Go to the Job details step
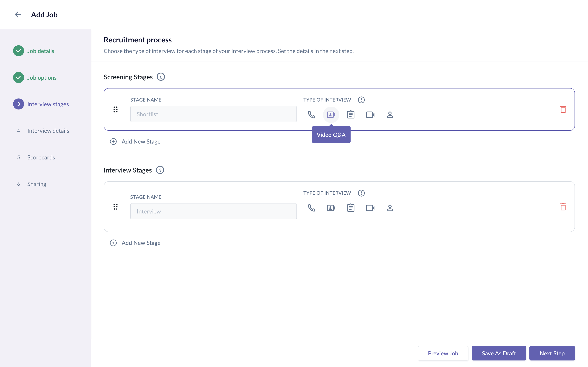Screen dimensions: 588x367 (x=41, y=51)
